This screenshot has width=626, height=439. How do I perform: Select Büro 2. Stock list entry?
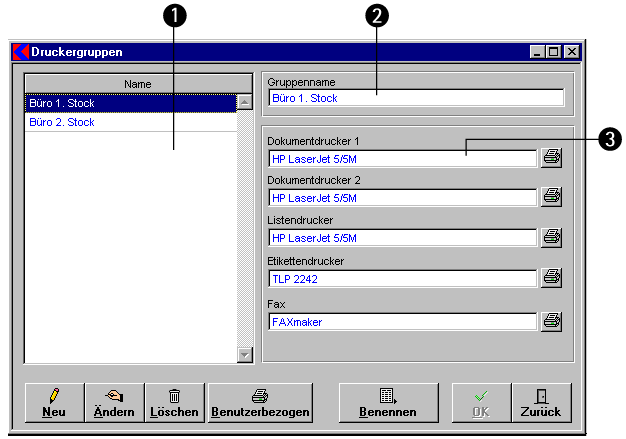(x=130, y=122)
